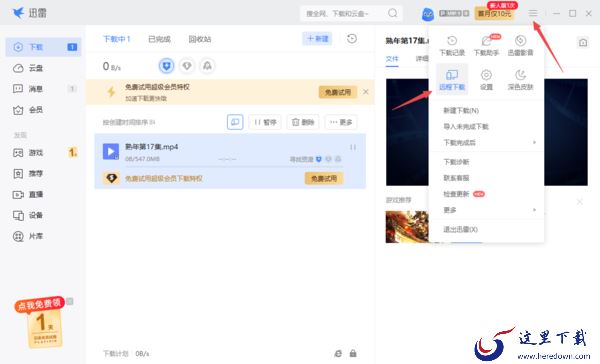Click the 首月仅10元 promo button
600x364 pixels.
pos(494,14)
